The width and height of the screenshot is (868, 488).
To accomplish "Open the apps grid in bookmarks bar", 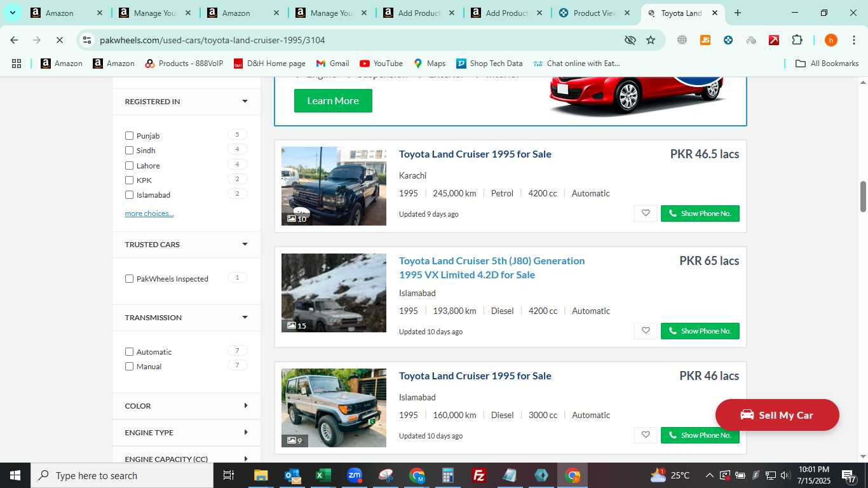I will tap(17, 64).
